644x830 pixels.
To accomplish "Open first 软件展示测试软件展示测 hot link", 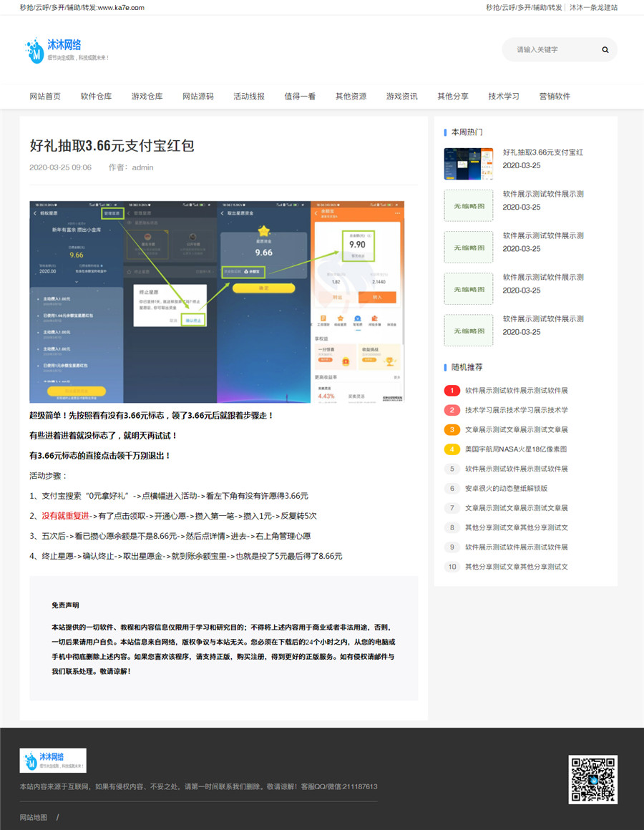I will 543,194.
